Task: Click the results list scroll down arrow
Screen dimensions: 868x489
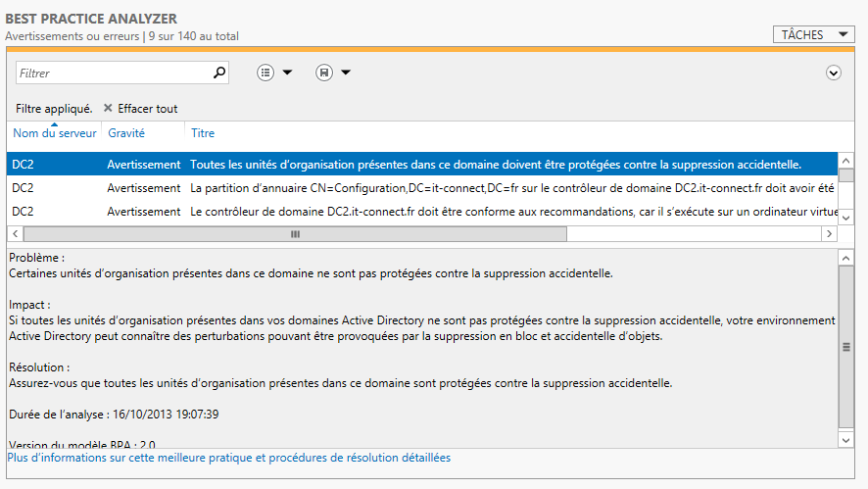Action: pos(845,218)
